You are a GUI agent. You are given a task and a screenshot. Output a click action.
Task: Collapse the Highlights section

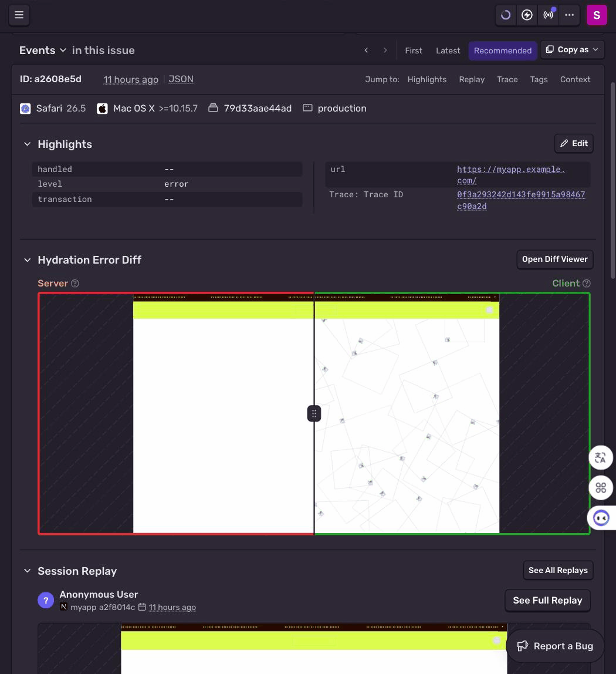pyautogui.click(x=28, y=144)
